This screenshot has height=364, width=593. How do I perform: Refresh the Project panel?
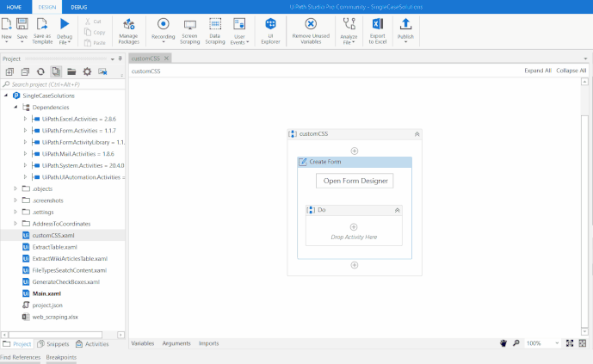point(40,71)
